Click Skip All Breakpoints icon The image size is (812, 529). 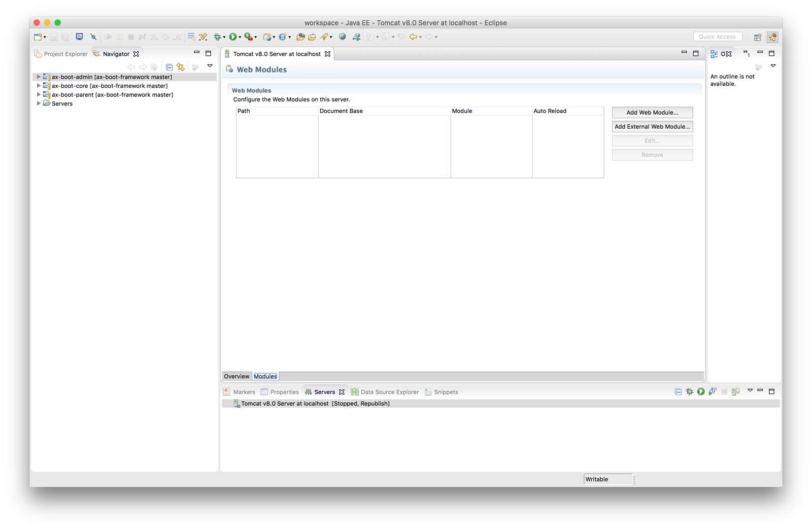coord(93,37)
